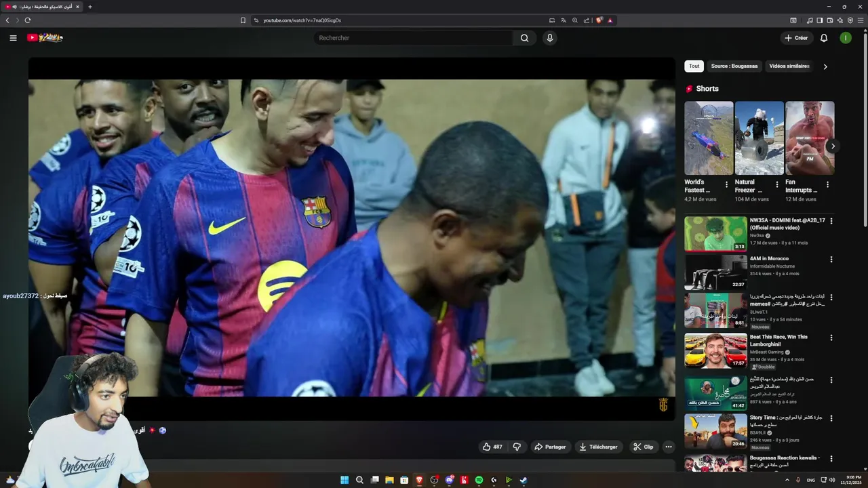Open options for Story Time video

(831, 418)
